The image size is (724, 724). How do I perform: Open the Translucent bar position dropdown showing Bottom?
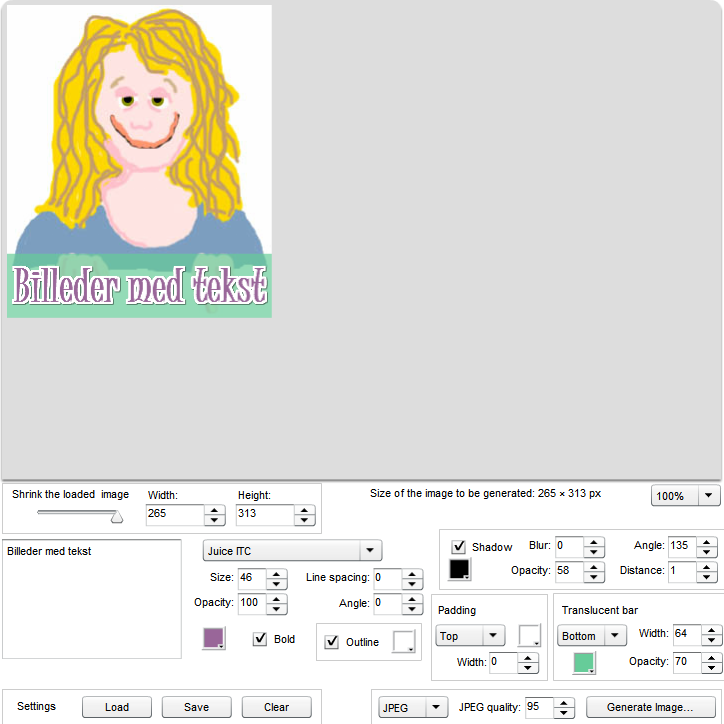point(591,636)
